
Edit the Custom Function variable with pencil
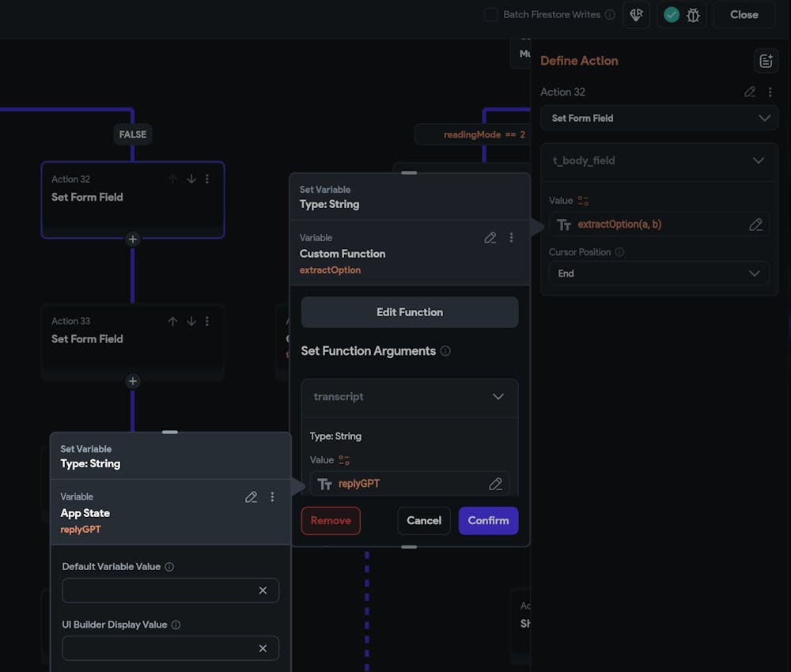pyautogui.click(x=490, y=237)
